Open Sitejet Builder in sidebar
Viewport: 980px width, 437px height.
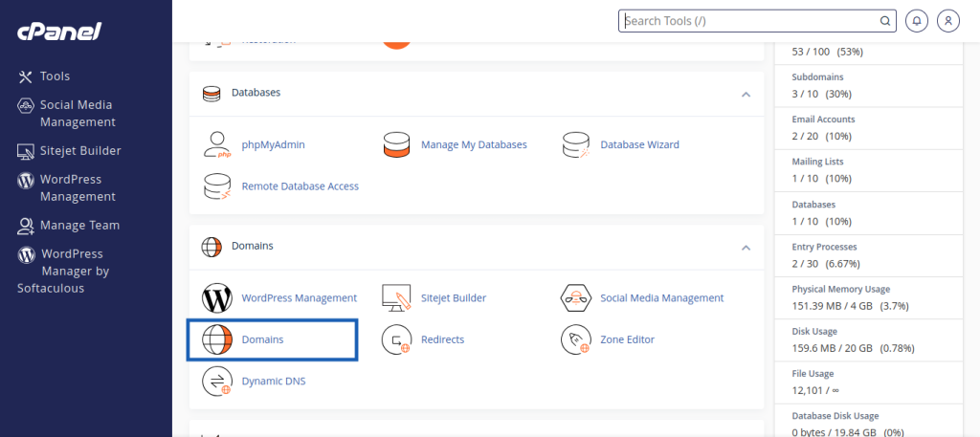[80, 150]
